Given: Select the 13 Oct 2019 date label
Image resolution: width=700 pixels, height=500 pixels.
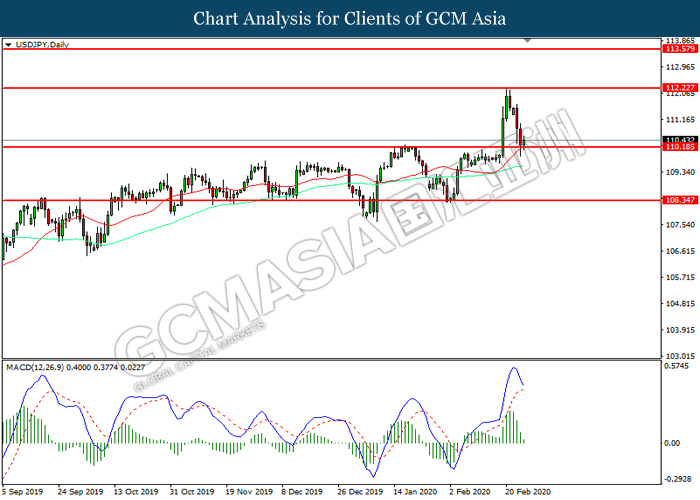Looking at the screenshot, I should 136,492.
